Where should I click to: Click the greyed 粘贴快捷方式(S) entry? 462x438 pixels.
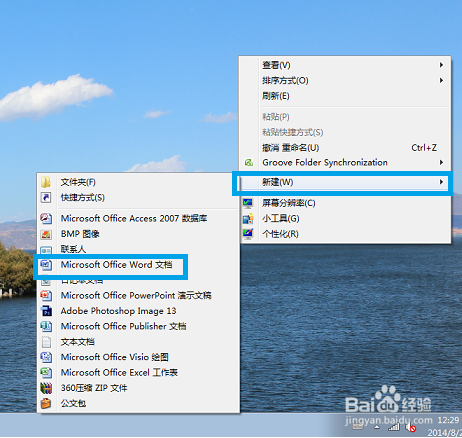345,132
